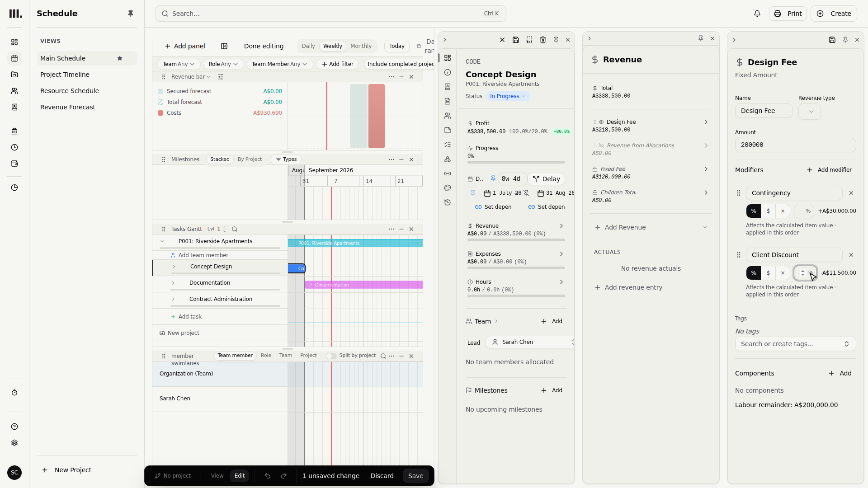Click Add modifier button

click(x=830, y=170)
